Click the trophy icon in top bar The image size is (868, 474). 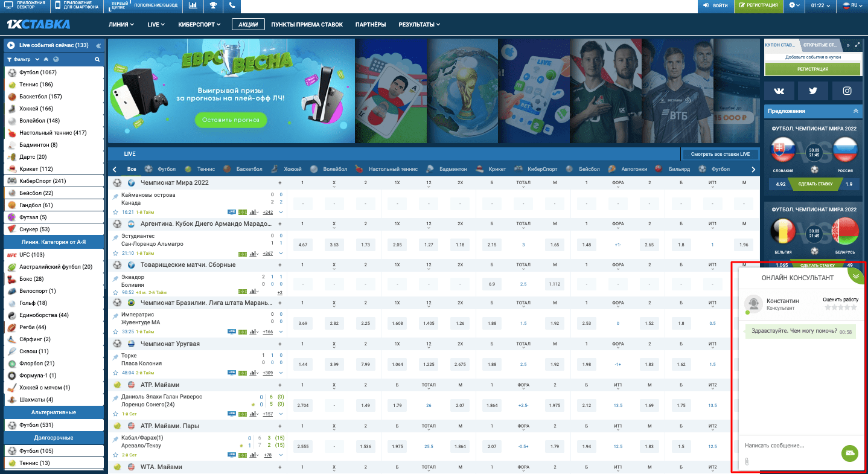tap(213, 6)
